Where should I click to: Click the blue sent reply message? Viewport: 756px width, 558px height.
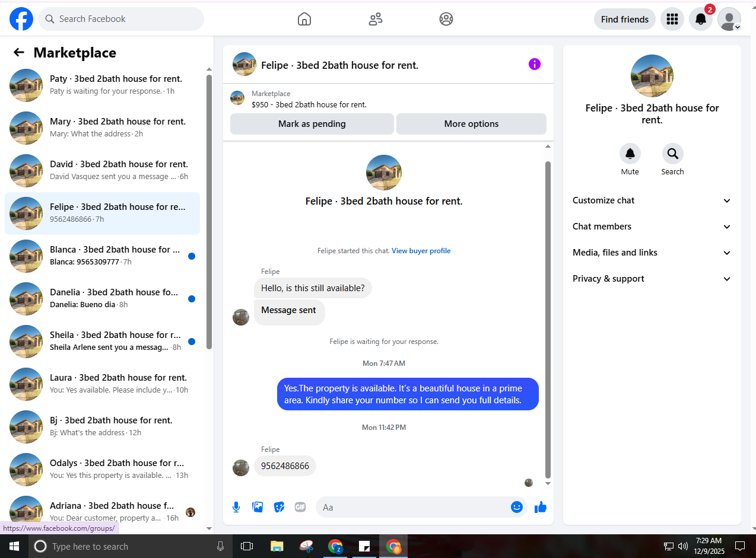coord(408,394)
